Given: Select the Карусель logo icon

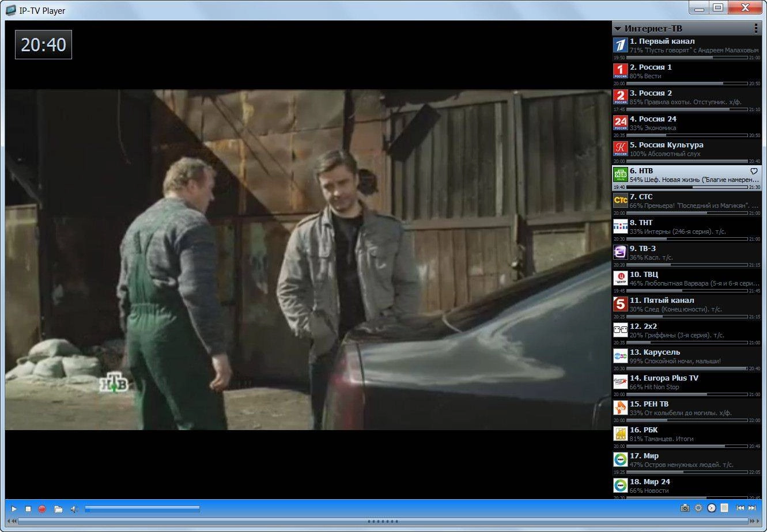Looking at the screenshot, I should click(x=620, y=356).
